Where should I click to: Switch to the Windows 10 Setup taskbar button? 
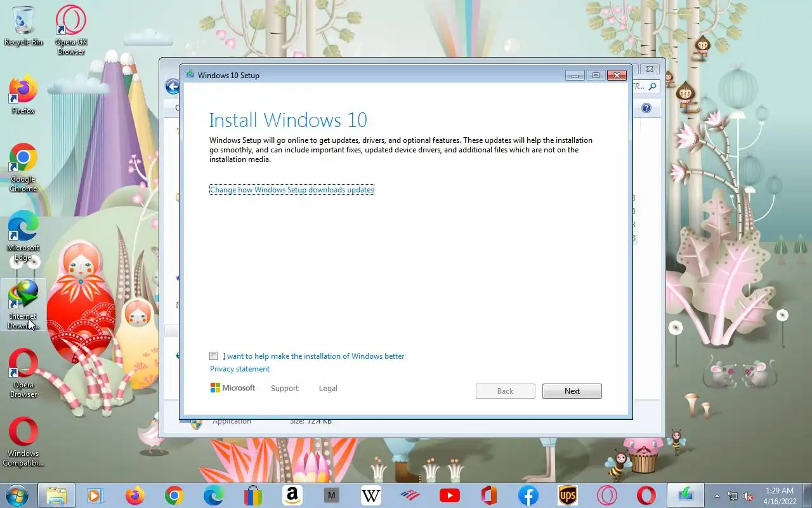685,495
